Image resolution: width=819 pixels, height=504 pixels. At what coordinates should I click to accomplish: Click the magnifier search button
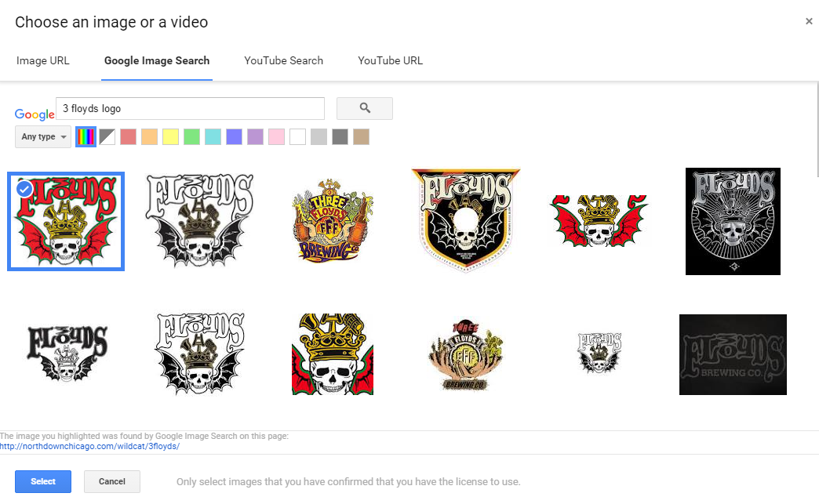(365, 108)
